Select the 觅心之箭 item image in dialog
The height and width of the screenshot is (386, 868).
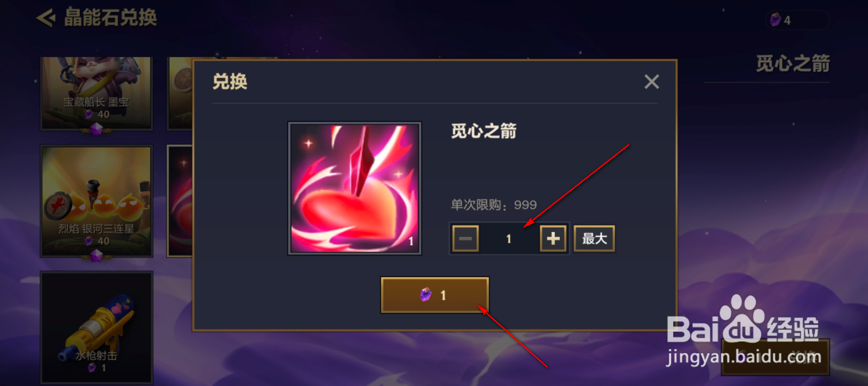(x=354, y=188)
